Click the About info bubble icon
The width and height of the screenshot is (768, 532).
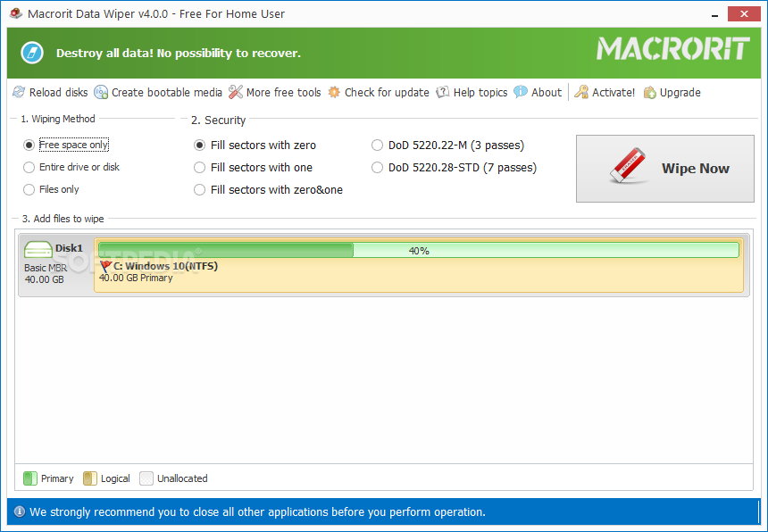[x=520, y=92]
